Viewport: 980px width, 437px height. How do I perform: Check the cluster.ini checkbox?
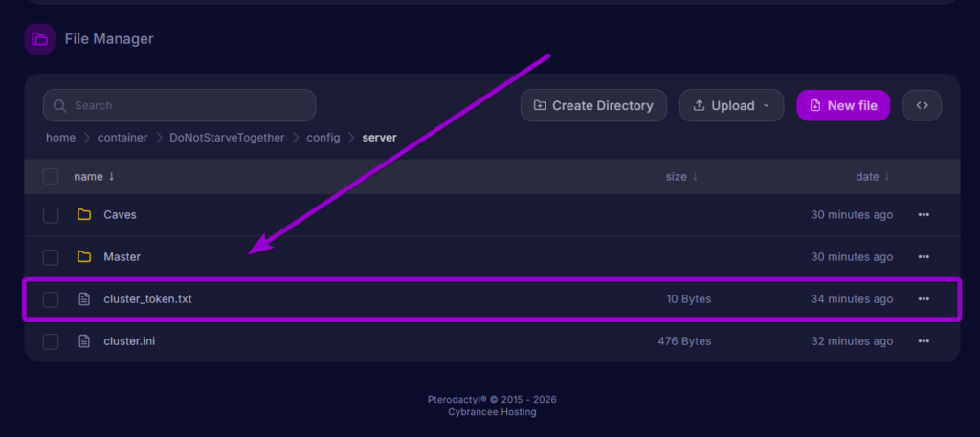pos(51,342)
